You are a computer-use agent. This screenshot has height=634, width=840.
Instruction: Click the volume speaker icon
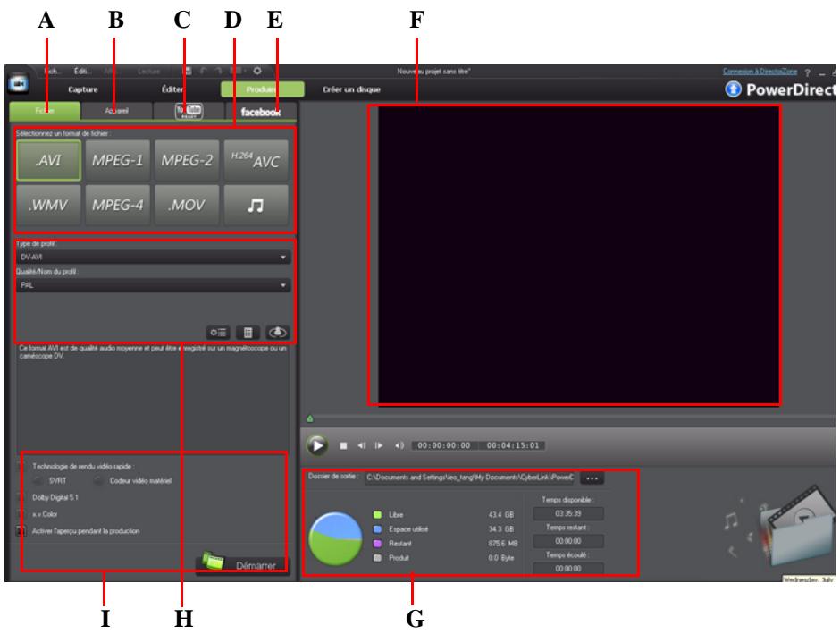coord(399,446)
